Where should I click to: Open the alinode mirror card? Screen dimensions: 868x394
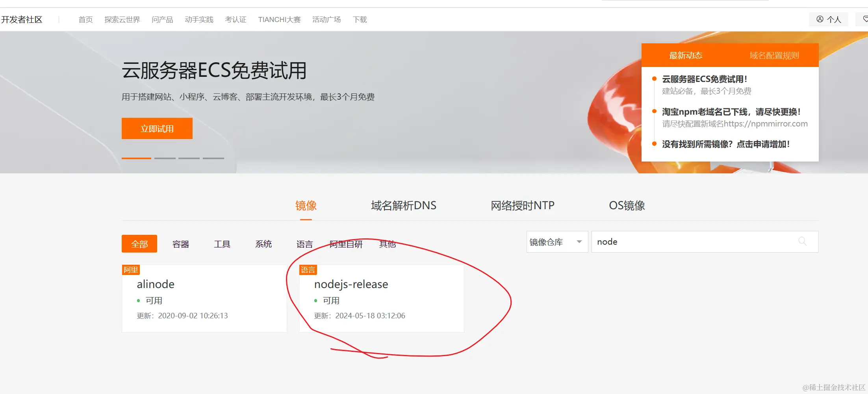204,299
